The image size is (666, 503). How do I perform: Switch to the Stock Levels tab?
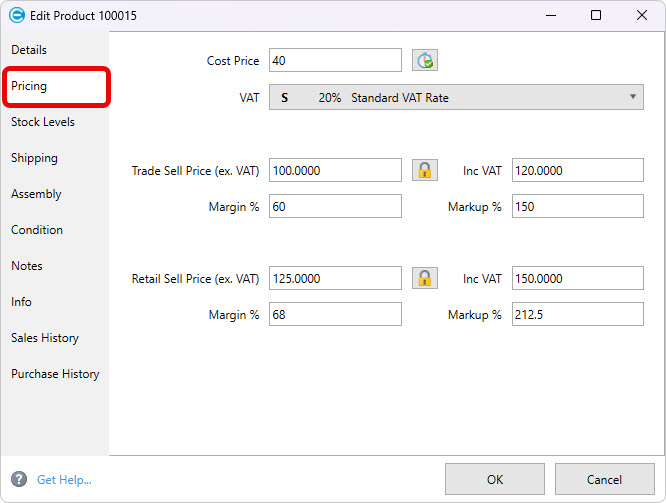[x=43, y=122]
